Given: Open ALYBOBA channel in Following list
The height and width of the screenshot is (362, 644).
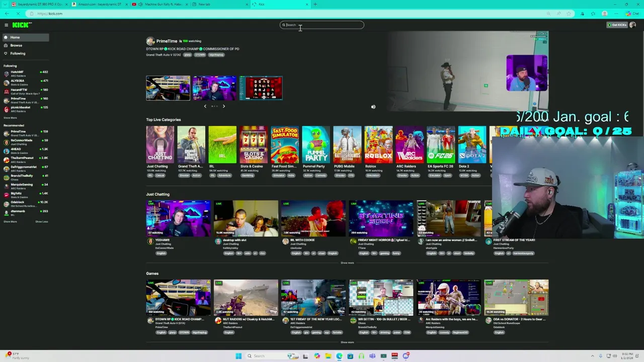Looking at the screenshot, I should 25,82.
